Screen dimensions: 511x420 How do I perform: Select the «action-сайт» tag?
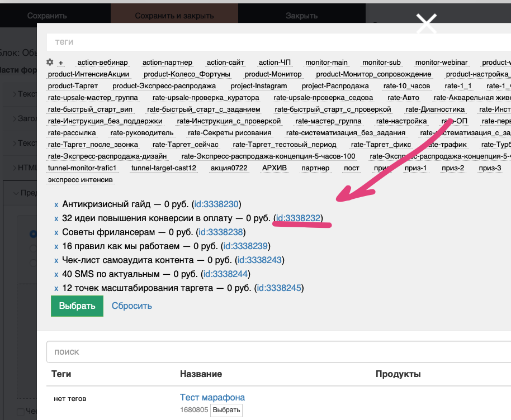click(x=225, y=63)
